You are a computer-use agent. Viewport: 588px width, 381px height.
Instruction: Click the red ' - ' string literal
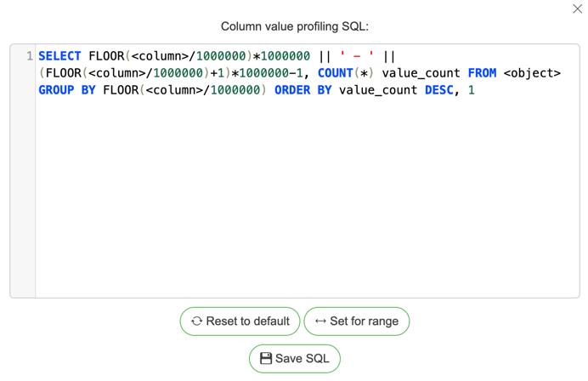tap(356, 56)
